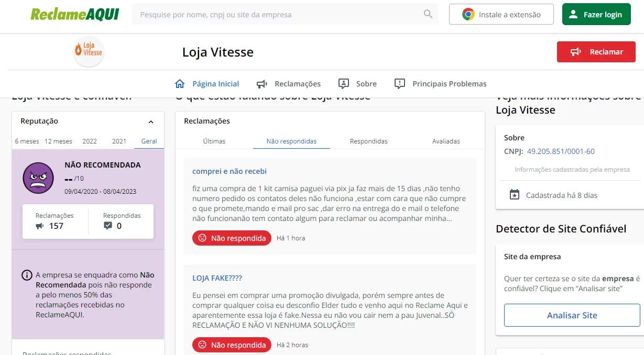Click the person-card icon beside Sobre
644x355 pixels.
tap(344, 84)
